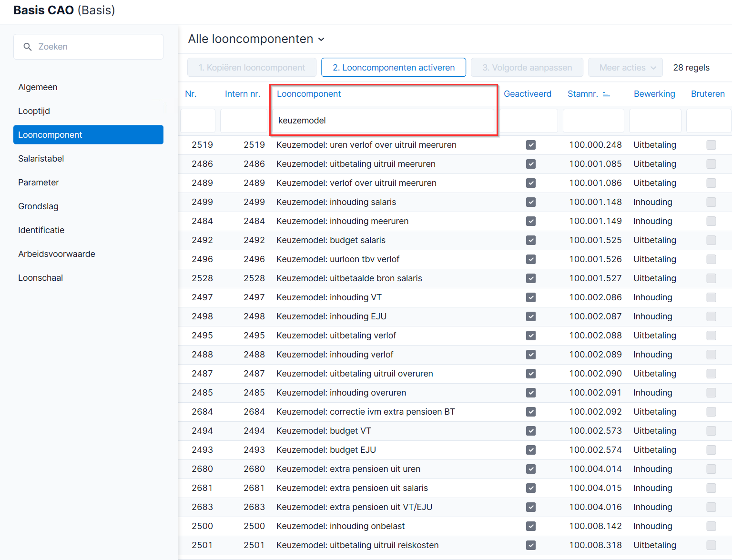Image resolution: width=732 pixels, height=560 pixels.
Task: Click Stamnr. value 100.004.014
Action: [595, 469]
